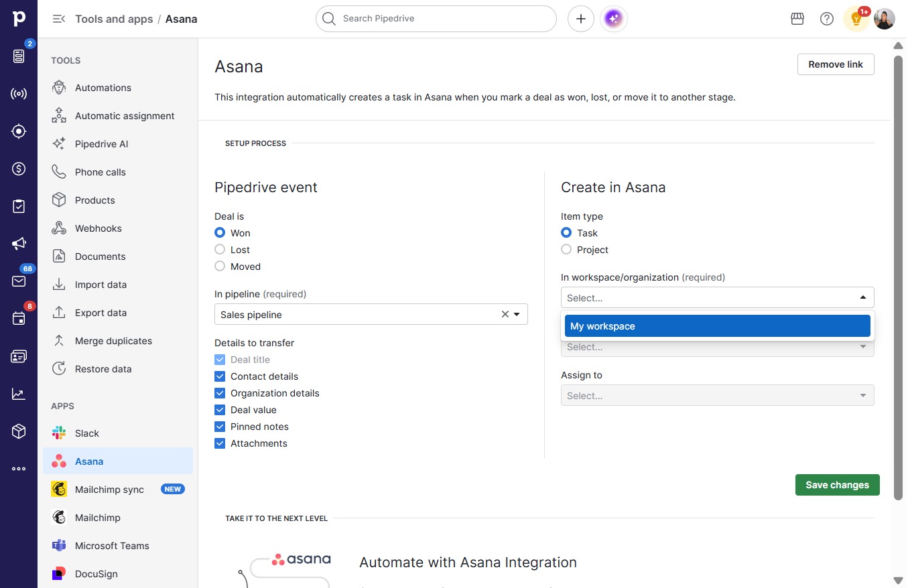
Task: Follow the Tools and apps breadcrumb link
Action: pyautogui.click(x=114, y=19)
